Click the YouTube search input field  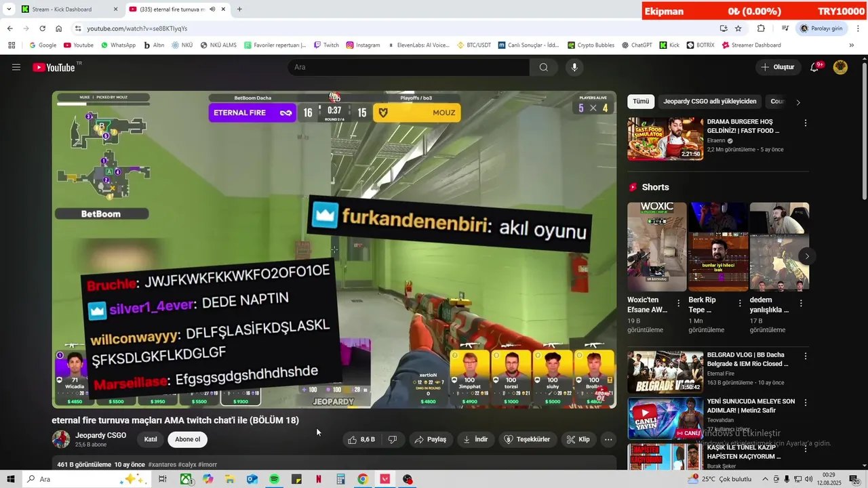click(x=409, y=67)
